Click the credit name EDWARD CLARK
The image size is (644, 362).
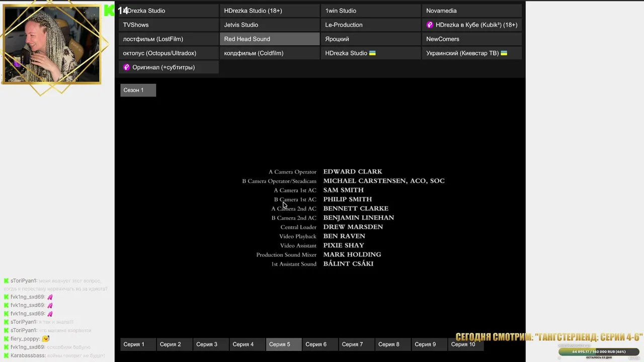click(x=353, y=171)
